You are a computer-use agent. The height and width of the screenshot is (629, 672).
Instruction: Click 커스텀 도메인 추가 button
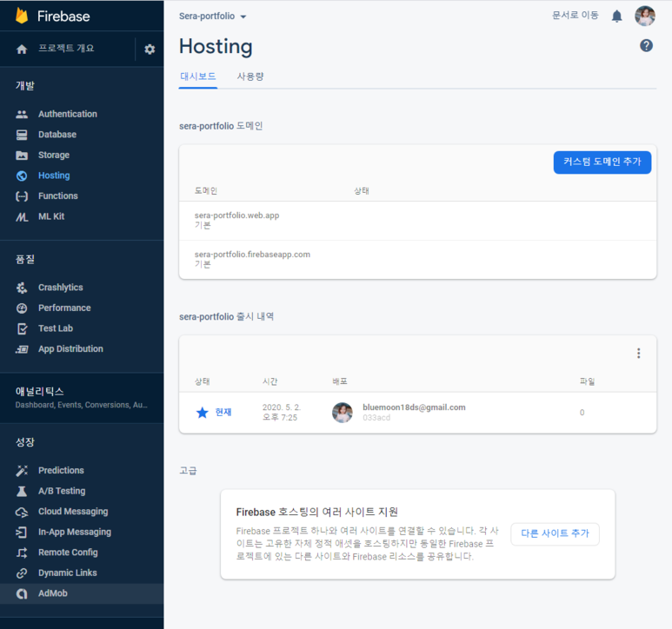click(602, 162)
